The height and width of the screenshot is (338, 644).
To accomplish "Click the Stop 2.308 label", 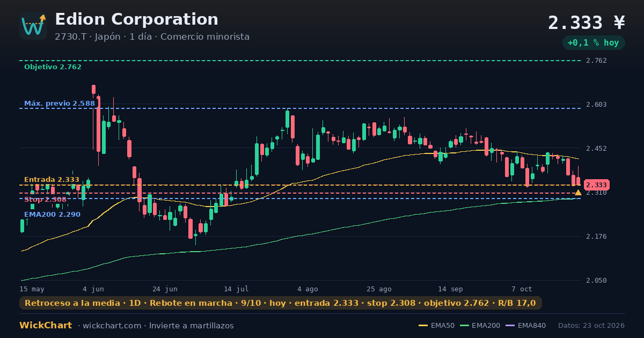I will point(46,200).
